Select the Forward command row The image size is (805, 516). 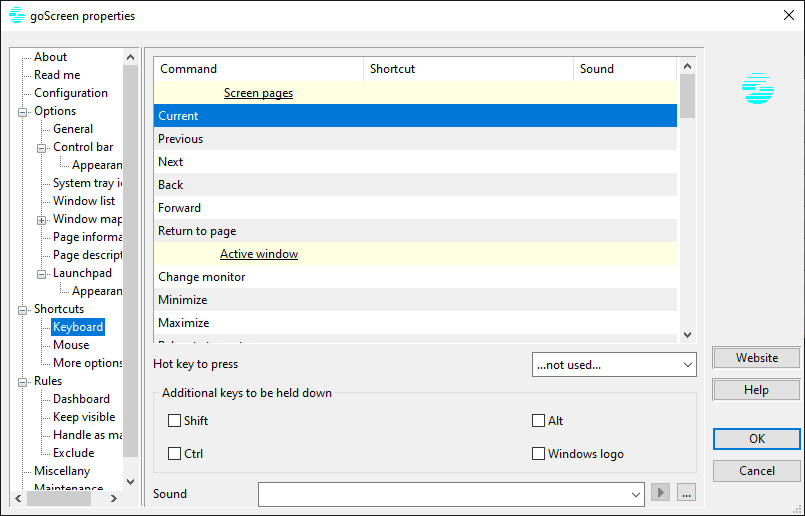(415, 208)
